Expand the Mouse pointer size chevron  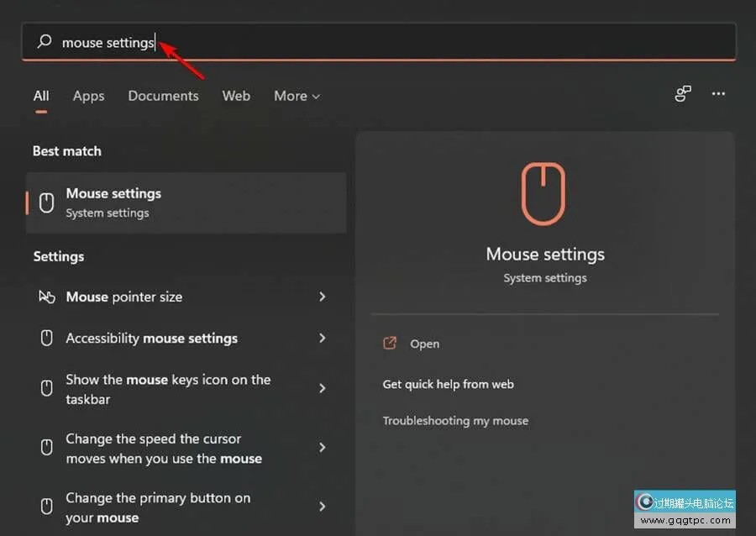[x=323, y=297]
